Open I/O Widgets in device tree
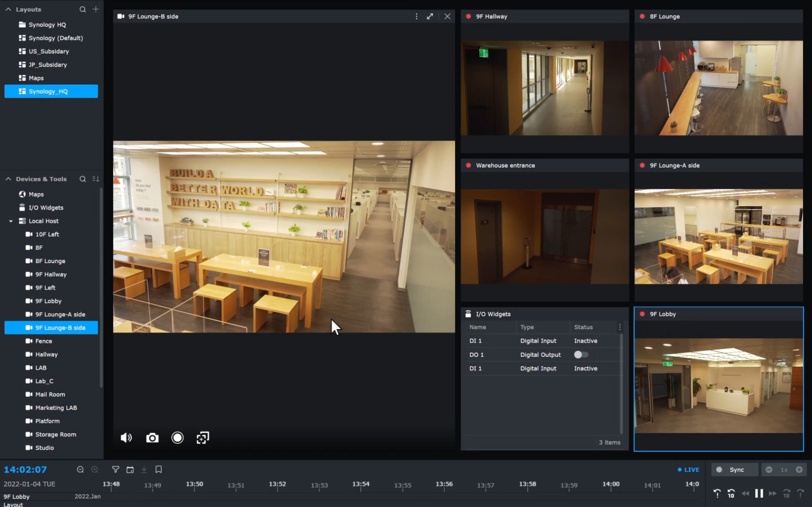This screenshot has height=507, width=812. click(x=51, y=208)
